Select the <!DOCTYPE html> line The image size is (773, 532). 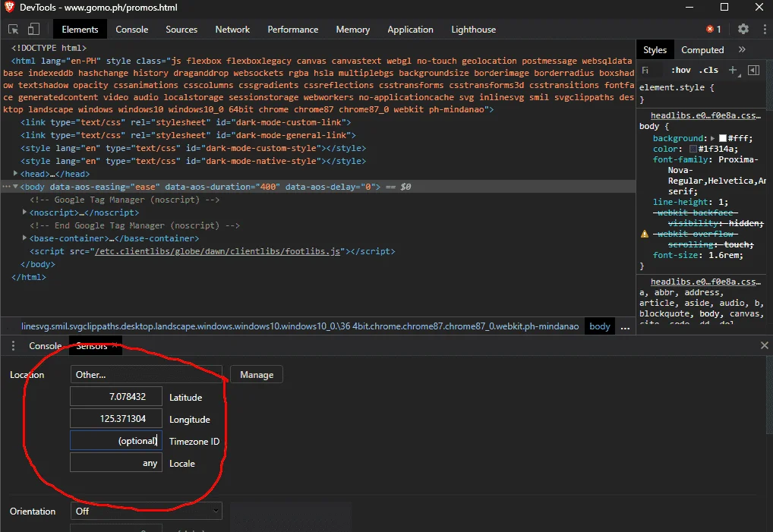(49, 48)
